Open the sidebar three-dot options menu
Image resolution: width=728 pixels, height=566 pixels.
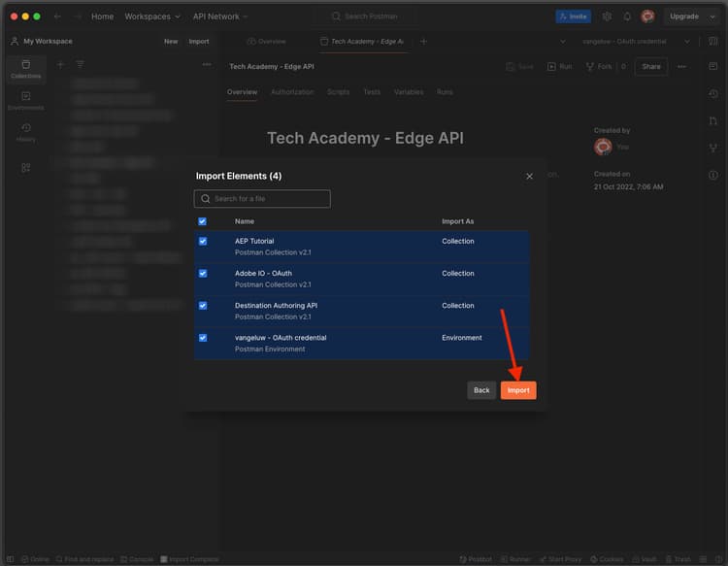coord(207,64)
